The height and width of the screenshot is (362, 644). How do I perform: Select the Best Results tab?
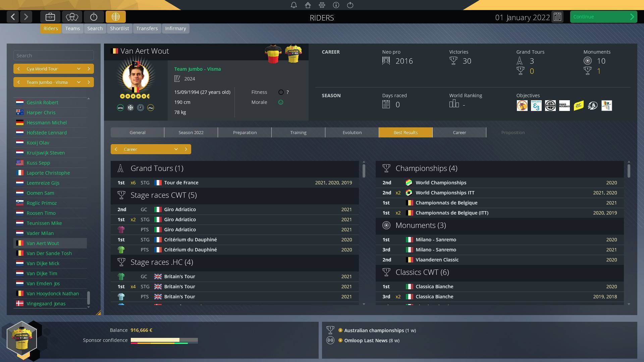[x=406, y=132]
